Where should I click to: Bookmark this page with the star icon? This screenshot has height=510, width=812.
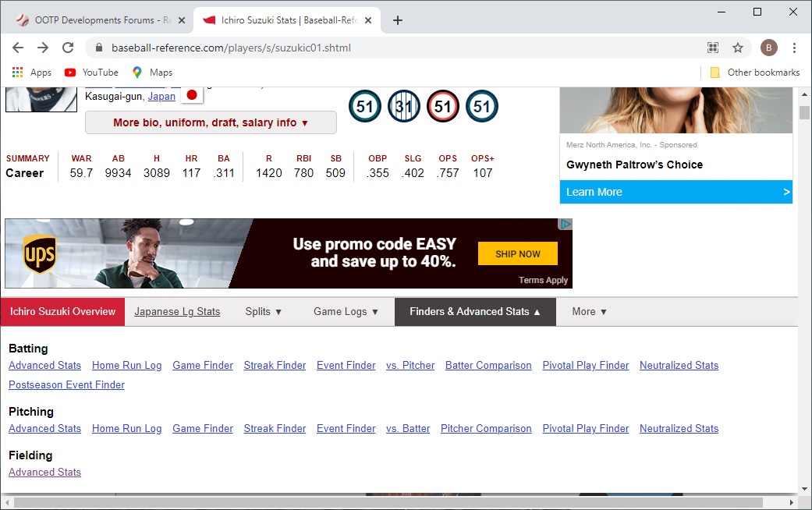tap(738, 48)
